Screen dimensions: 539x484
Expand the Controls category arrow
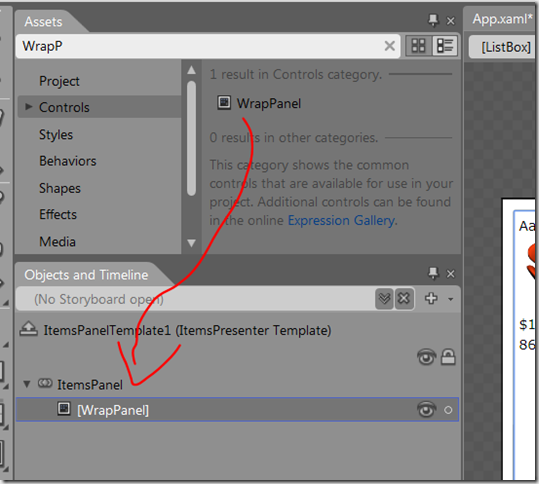[29, 107]
